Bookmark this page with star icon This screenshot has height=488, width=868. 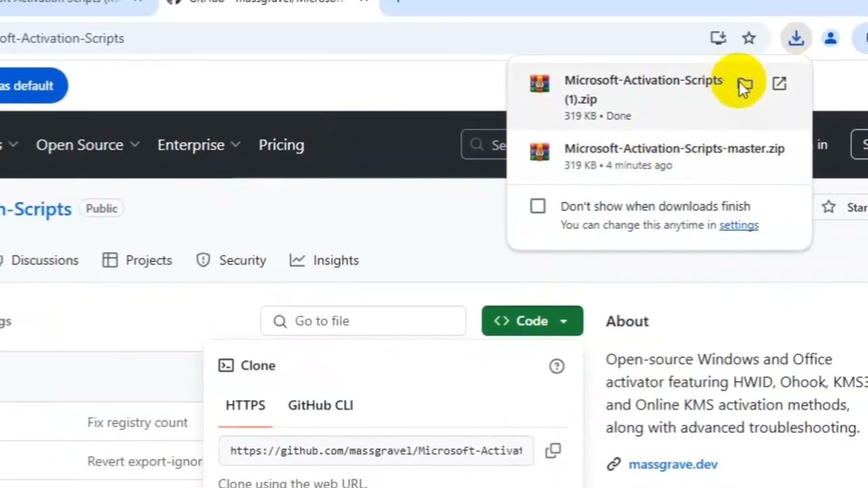coord(749,38)
